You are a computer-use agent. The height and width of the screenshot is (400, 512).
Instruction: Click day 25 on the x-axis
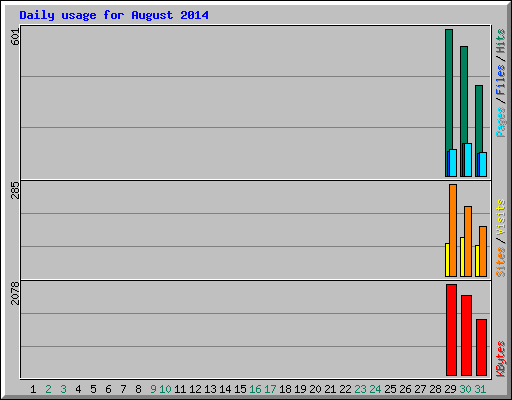coord(390,389)
